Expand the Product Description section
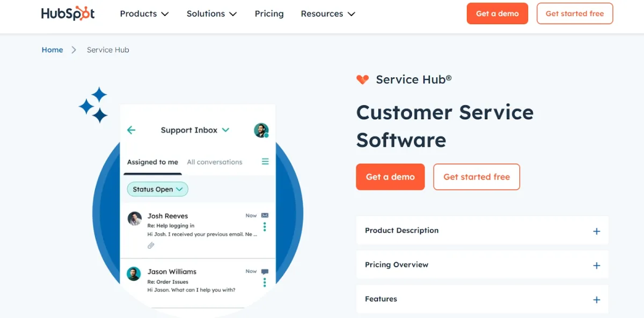 click(x=482, y=230)
